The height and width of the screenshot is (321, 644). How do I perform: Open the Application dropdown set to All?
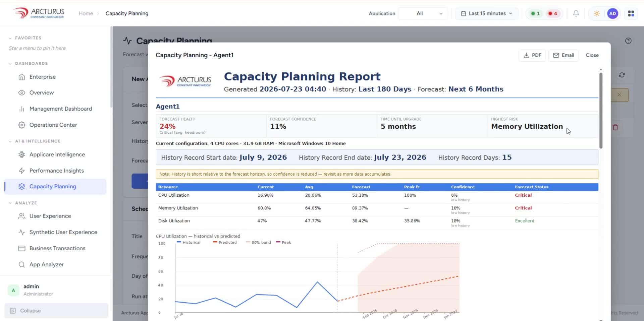(423, 13)
